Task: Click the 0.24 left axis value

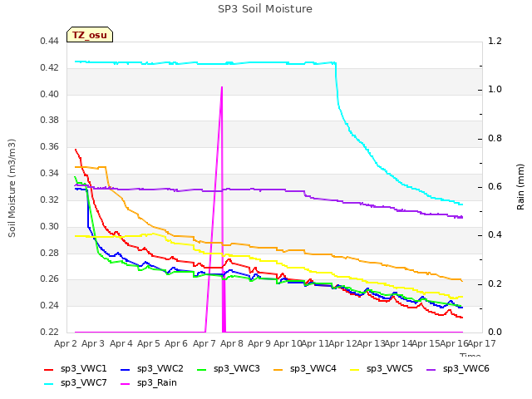Action: click(x=50, y=305)
